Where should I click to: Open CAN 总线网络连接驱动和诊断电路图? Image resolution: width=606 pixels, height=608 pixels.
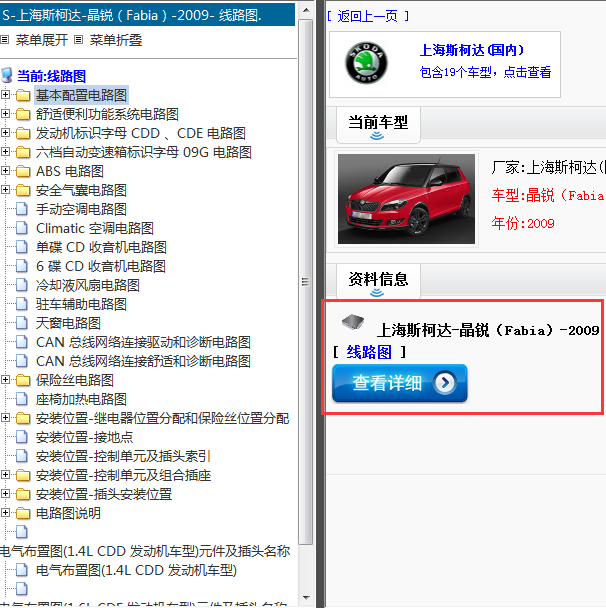143,342
